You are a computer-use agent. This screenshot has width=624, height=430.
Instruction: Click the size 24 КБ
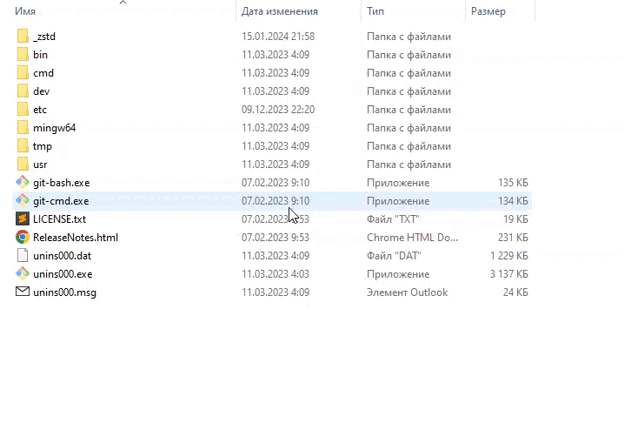click(x=516, y=292)
